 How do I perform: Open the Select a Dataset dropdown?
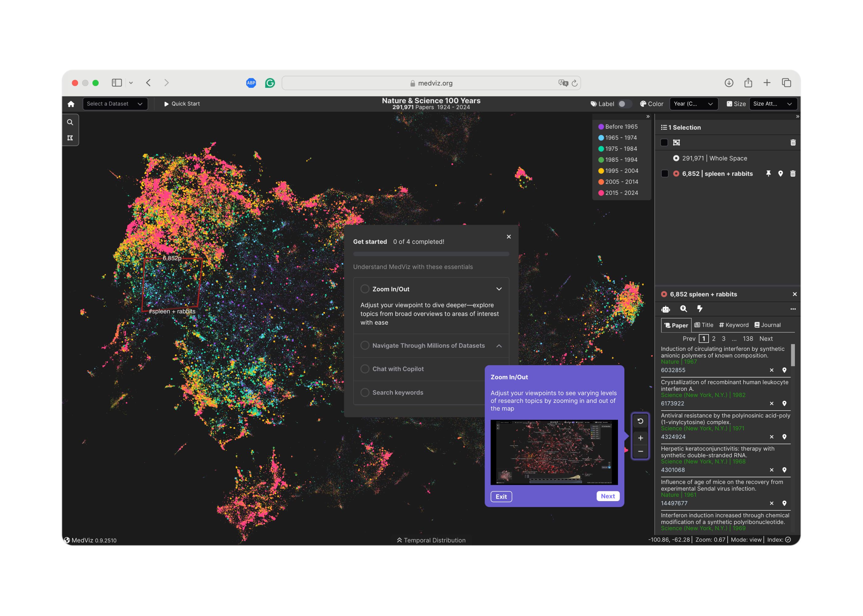click(x=115, y=104)
